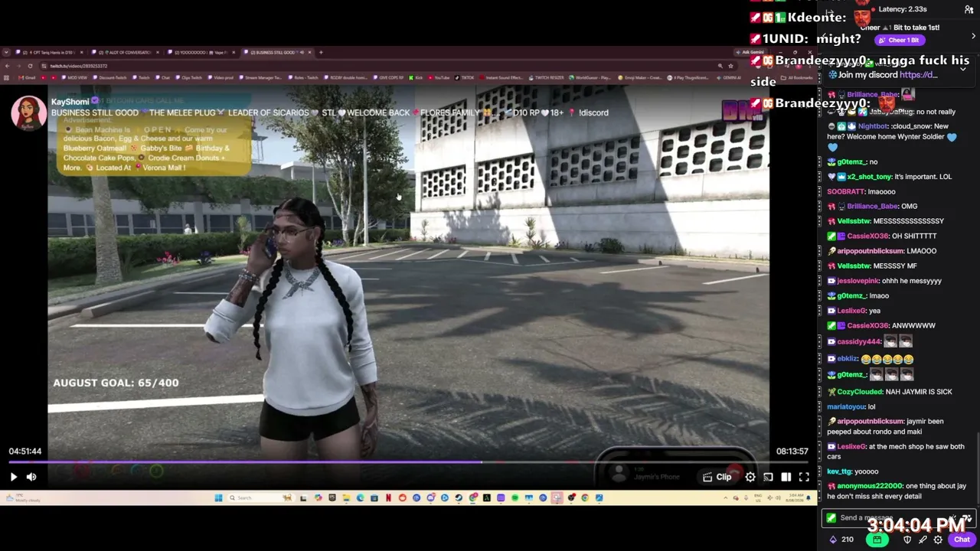Open the Netflix icon on the taskbar
The image size is (980, 551).
click(x=388, y=498)
